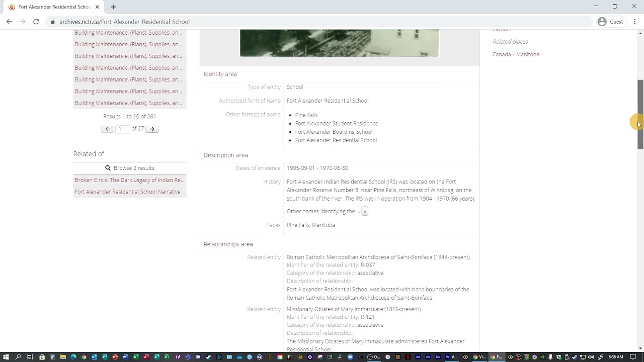
Task: Close the Fort Alexander Residential School tab
Action: pyautogui.click(x=97, y=7)
